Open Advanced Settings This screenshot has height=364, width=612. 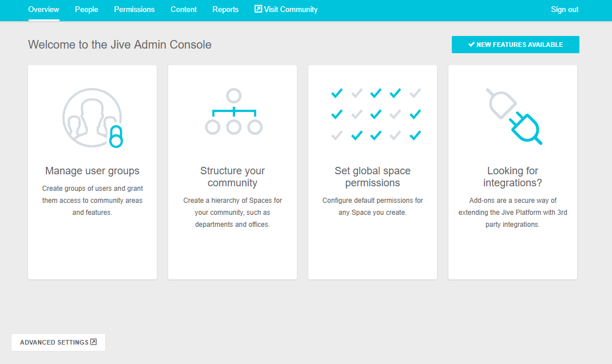click(x=58, y=342)
